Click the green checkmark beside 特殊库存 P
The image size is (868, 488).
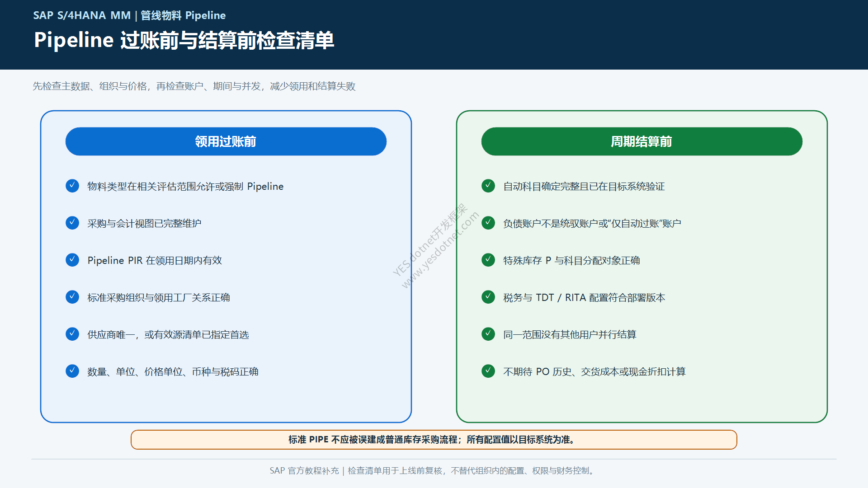click(488, 260)
